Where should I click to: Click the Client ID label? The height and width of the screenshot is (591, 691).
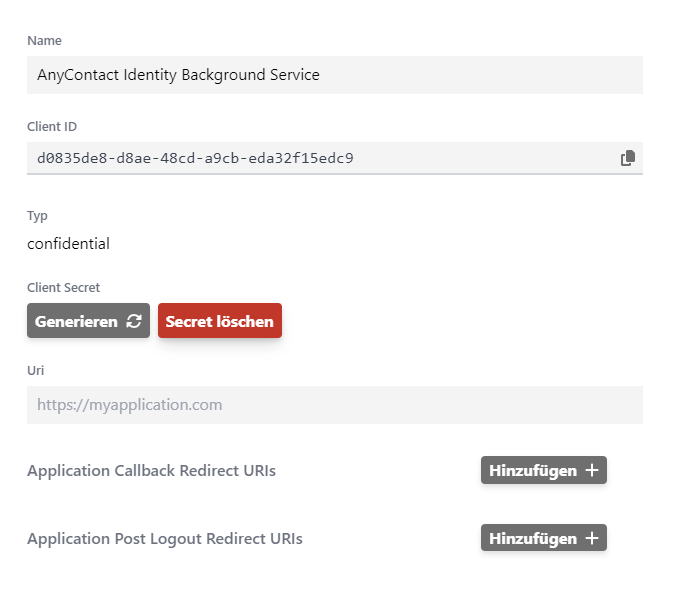pyautogui.click(x=52, y=127)
